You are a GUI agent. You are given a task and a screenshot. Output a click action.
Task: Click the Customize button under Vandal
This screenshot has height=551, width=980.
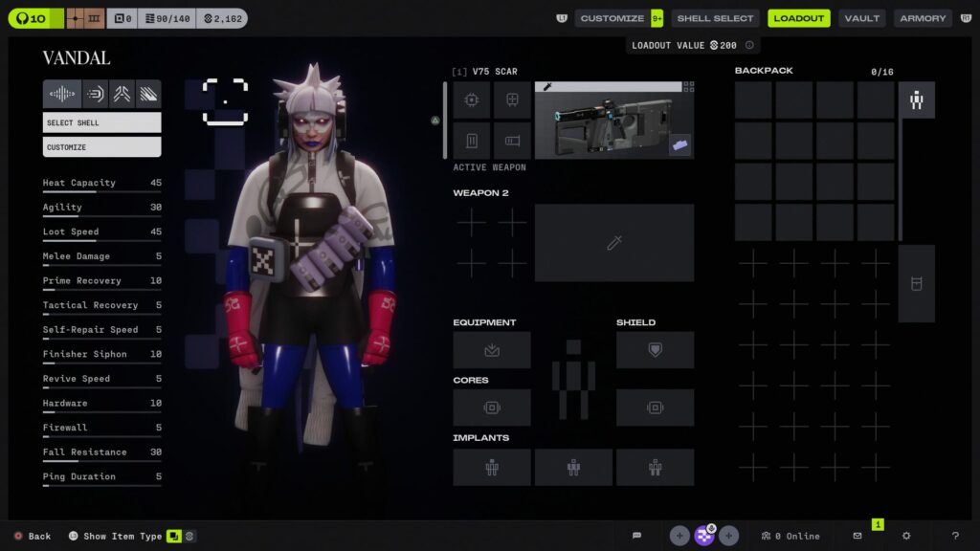(x=101, y=147)
